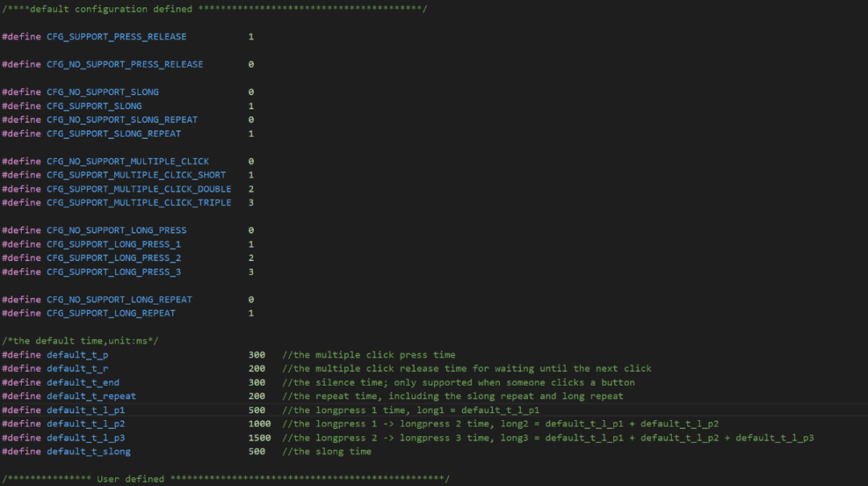Click the silence time comment for default_t_end
This screenshot has height=486, width=868.
coord(458,382)
